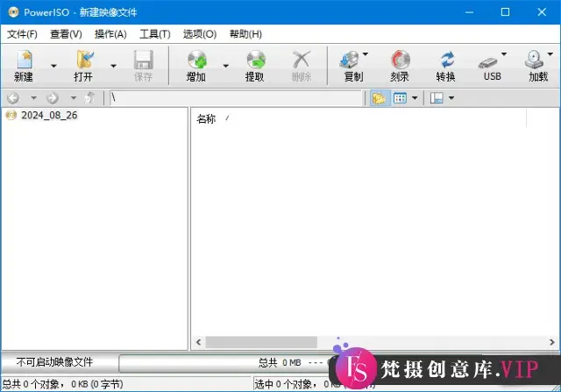This screenshot has width=561, height=392.
Task: Close the PowerISO window
Action: 542,12
